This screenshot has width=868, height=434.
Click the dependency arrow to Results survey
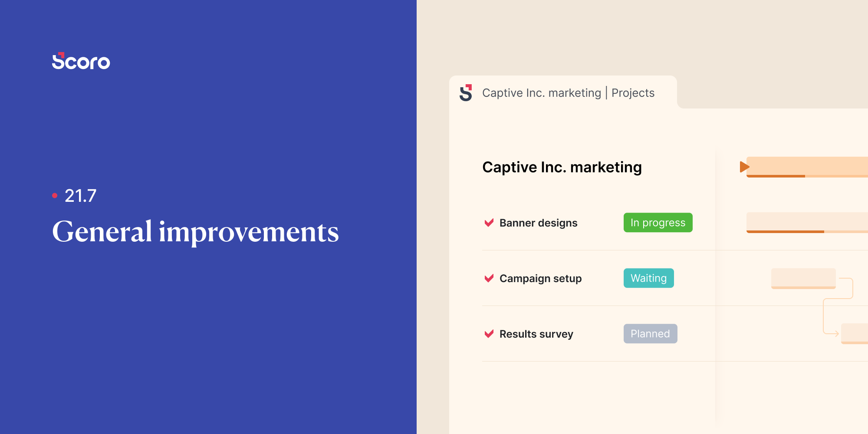(835, 333)
